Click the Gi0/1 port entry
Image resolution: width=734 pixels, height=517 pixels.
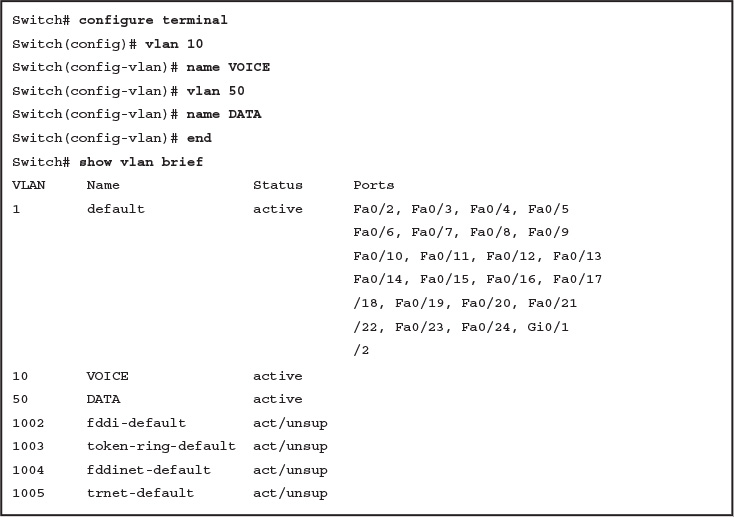point(548,327)
